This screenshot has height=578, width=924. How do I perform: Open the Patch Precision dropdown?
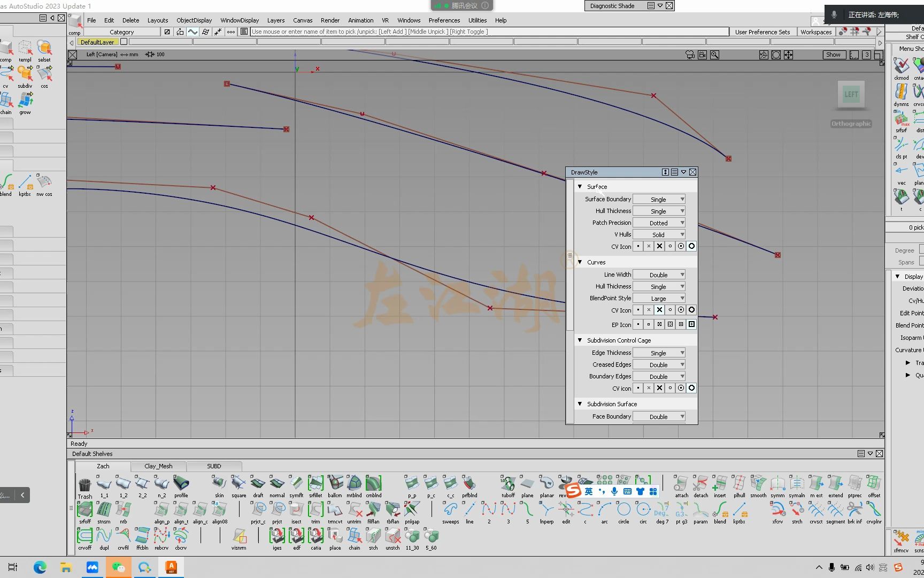click(659, 223)
